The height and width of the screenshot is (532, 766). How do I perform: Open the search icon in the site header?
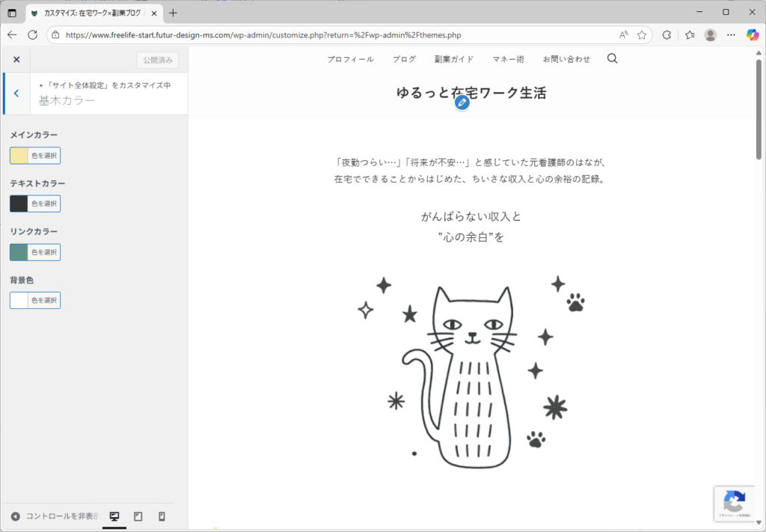[x=612, y=58]
